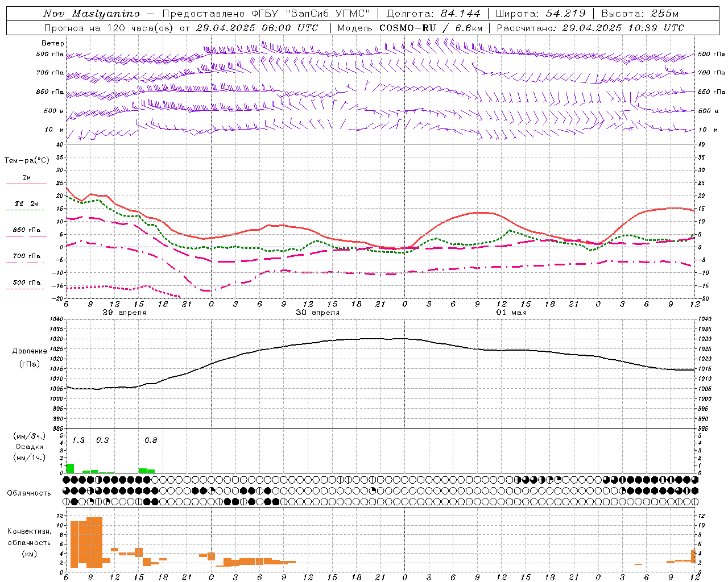Click the Конвективн. облачность panel label

click(29, 537)
